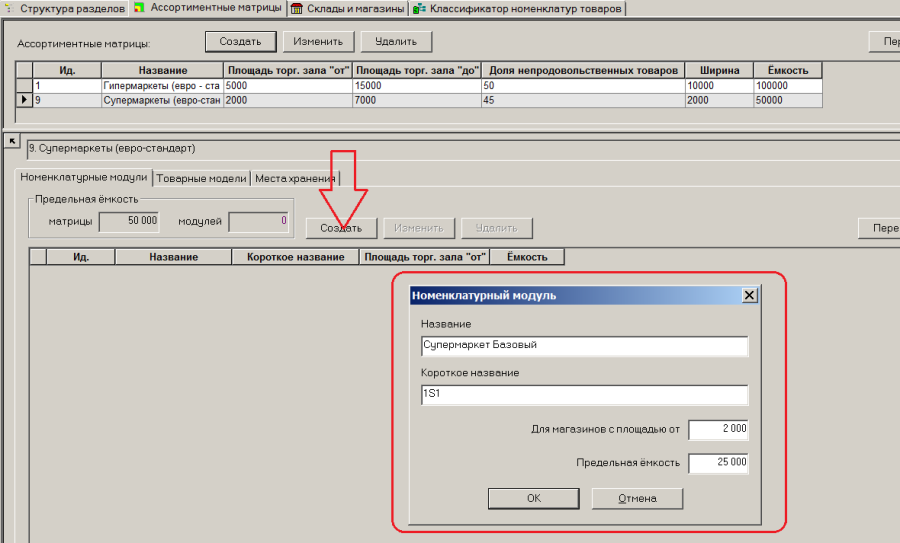Click Ширина column header

tap(719, 70)
